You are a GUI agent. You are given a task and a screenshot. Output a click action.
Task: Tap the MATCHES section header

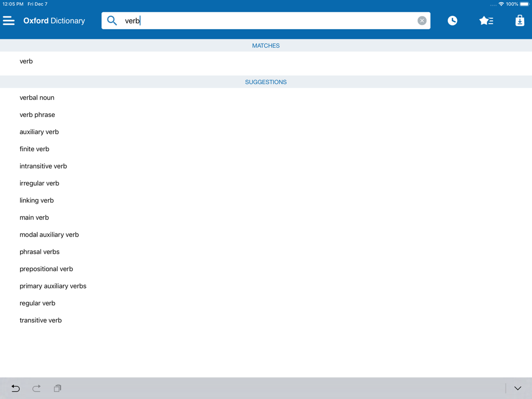click(x=265, y=45)
